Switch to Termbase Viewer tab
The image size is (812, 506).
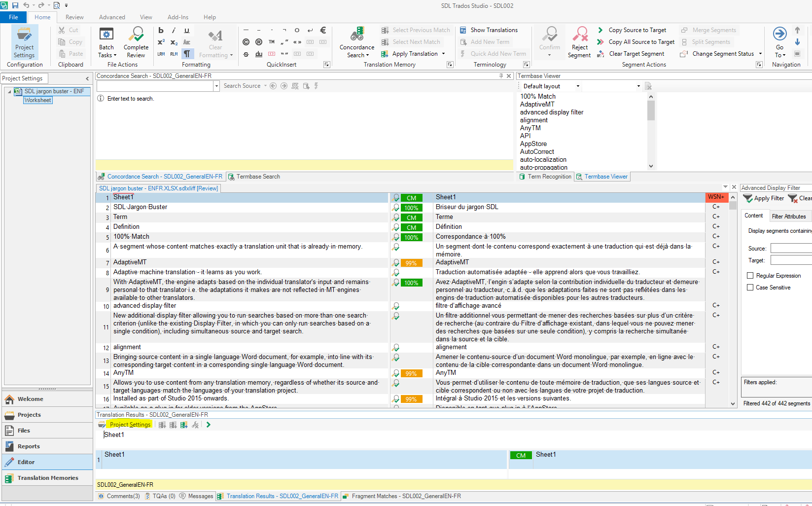click(x=602, y=177)
